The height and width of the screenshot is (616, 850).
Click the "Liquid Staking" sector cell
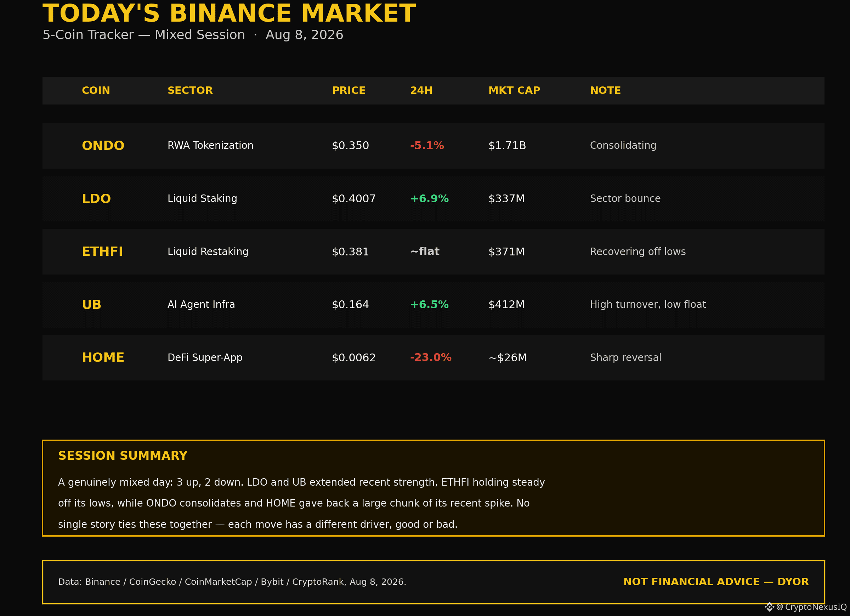pyautogui.click(x=202, y=199)
